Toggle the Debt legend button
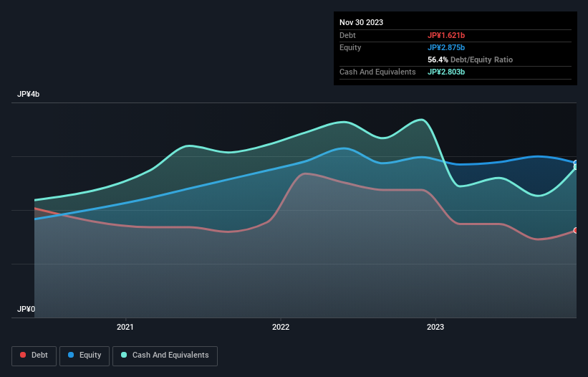 (x=34, y=355)
